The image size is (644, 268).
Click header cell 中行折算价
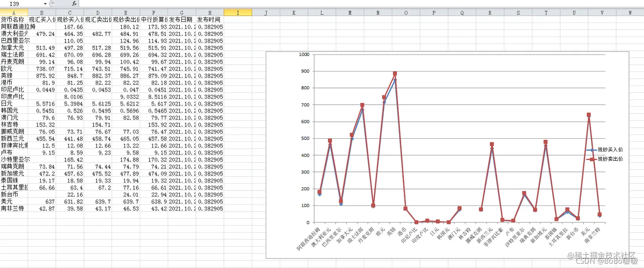point(154,20)
